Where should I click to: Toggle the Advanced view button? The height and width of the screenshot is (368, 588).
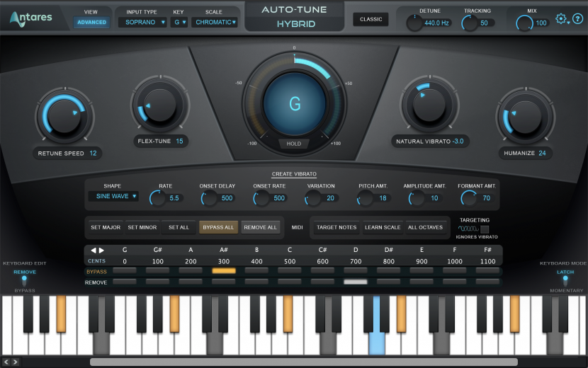tap(91, 22)
